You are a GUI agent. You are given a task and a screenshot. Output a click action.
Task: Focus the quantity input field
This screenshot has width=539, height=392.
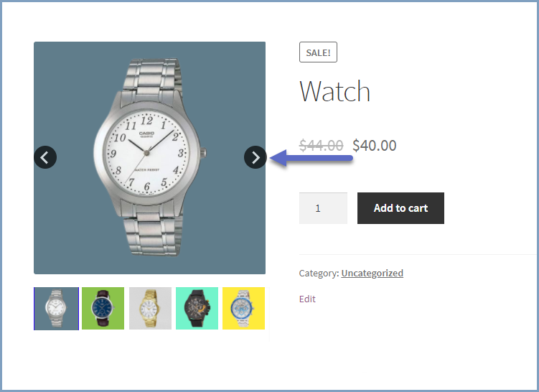323,208
